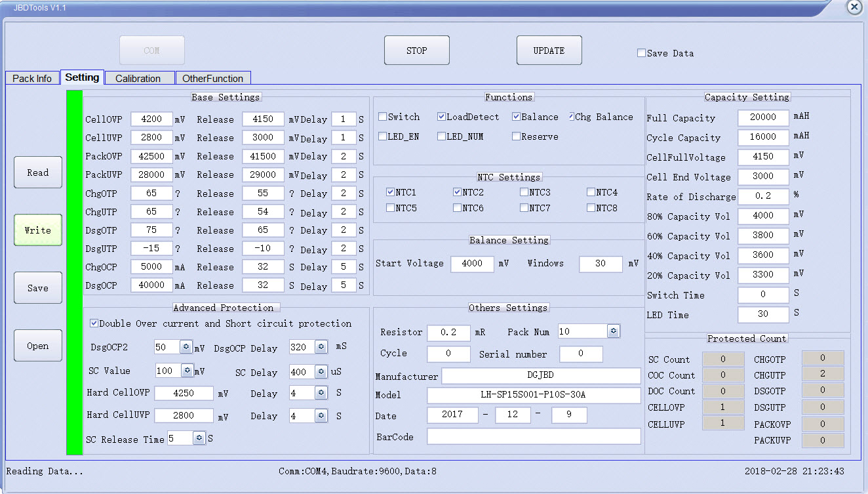
Task: Toggle the Chg Balance checkbox
Action: tap(571, 117)
